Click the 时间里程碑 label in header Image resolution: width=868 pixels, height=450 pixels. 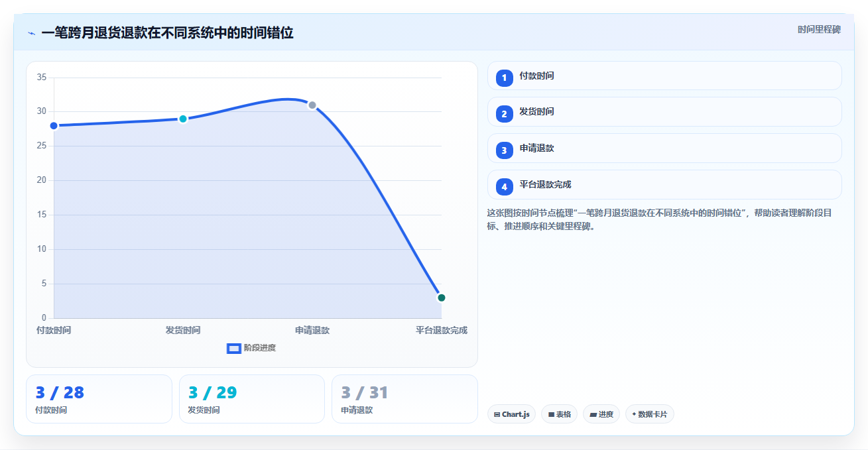tap(819, 29)
